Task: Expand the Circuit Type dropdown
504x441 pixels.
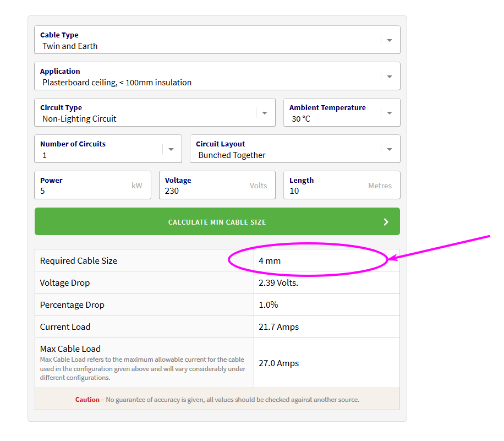Action: (265, 113)
